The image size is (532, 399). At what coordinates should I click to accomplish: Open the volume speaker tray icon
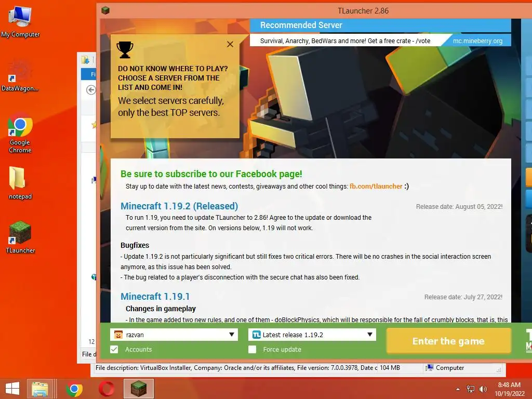(x=483, y=389)
